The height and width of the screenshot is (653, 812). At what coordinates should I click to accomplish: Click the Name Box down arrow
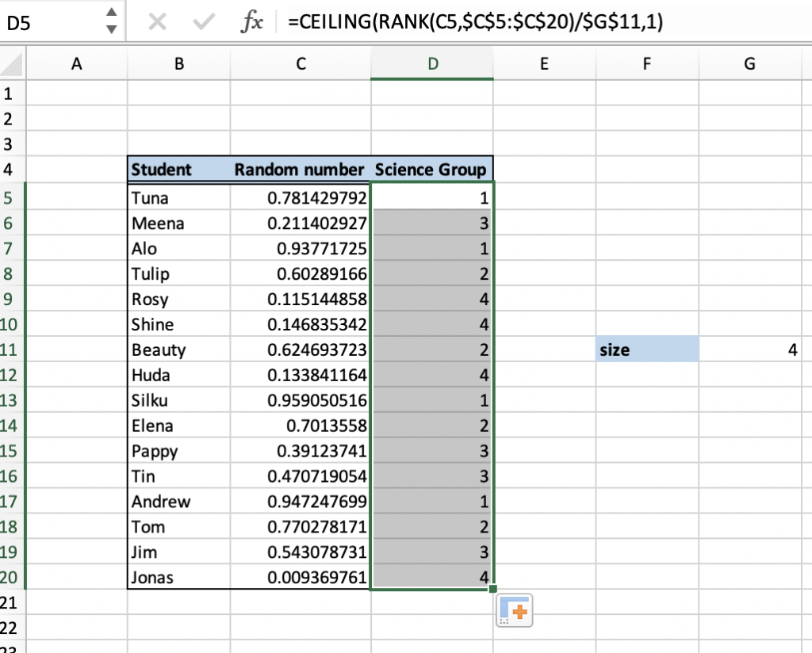click(111, 30)
